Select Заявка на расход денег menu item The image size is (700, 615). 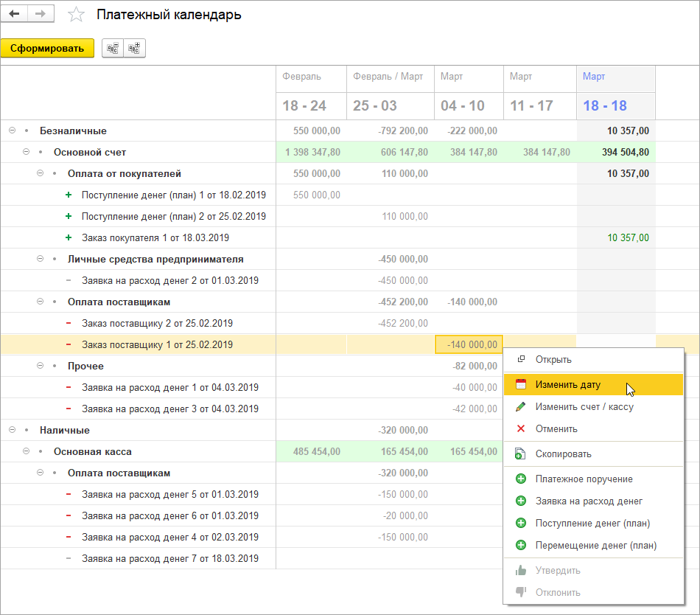click(589, 501)
